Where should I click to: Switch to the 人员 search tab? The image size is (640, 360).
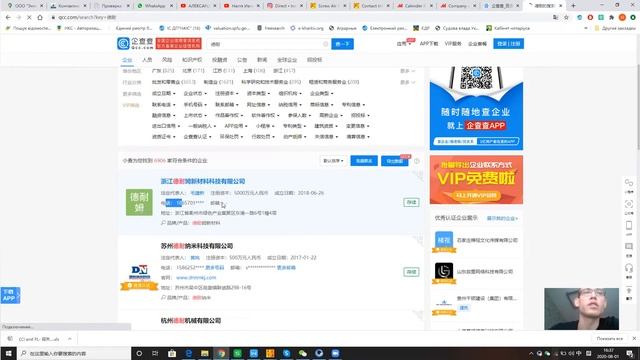pyautogui.click(x=147, y=60)
